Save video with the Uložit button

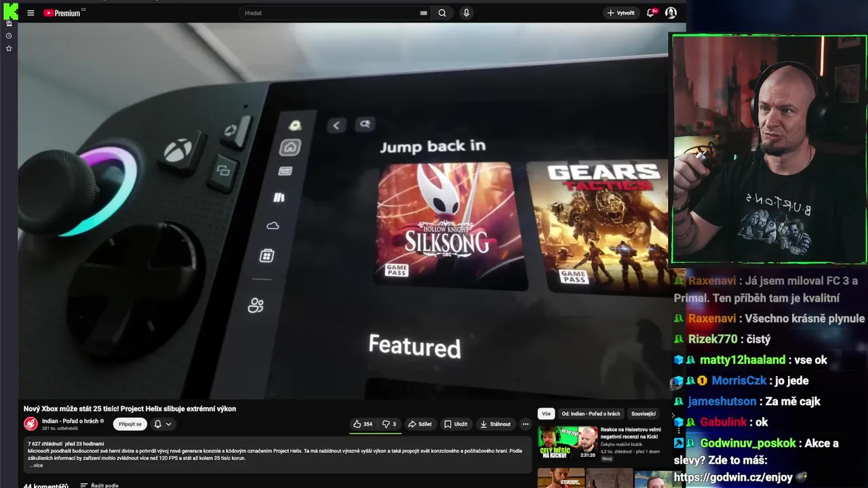point(456,424)
